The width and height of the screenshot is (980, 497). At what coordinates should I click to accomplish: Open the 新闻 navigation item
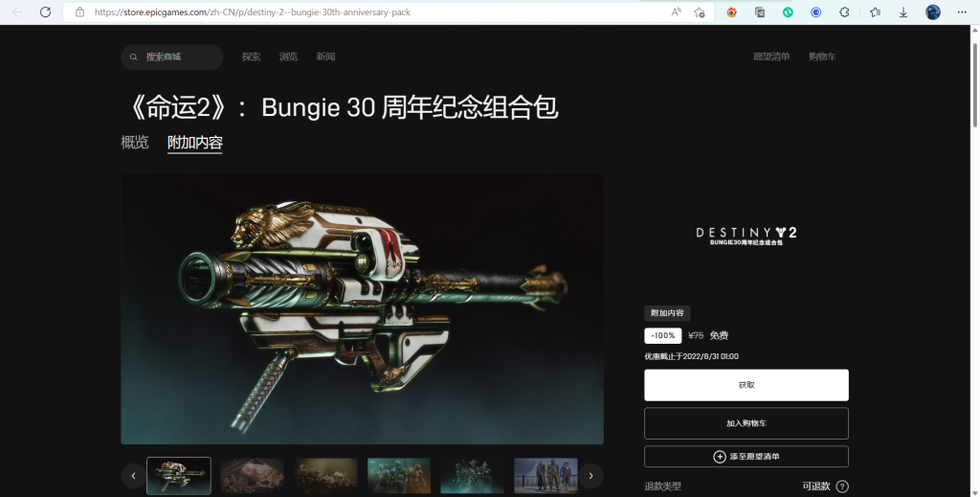(325, 56)
